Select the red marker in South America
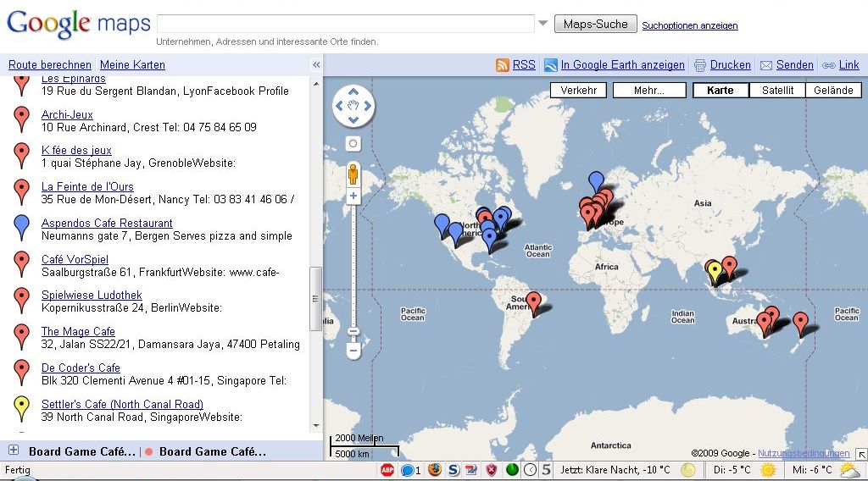Image resolution: width=868 pixels, height=481 pixels. [x=534, y=302]
